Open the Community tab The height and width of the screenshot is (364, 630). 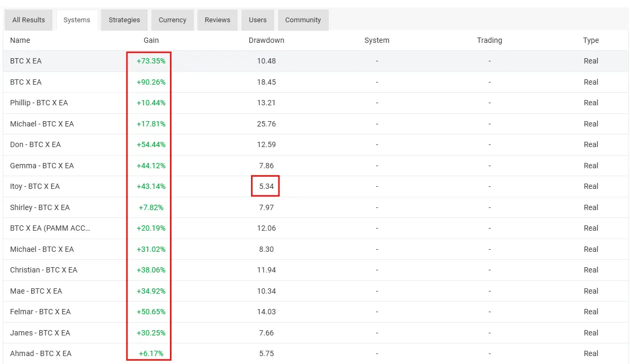(x=303, y=20)
